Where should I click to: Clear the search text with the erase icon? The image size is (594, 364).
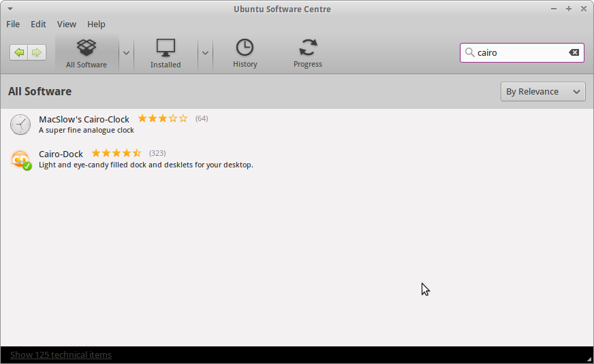(x=574, y=52)
